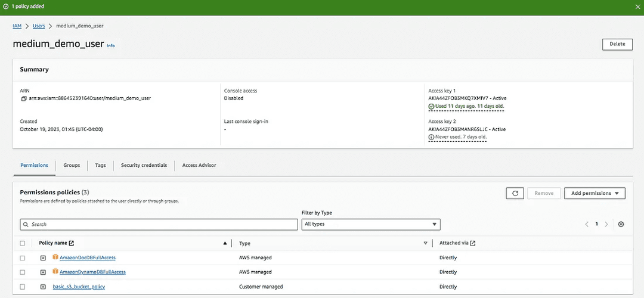Click the Delete user button
Viewport: 644px width, 298px height.
click(617, 44)
